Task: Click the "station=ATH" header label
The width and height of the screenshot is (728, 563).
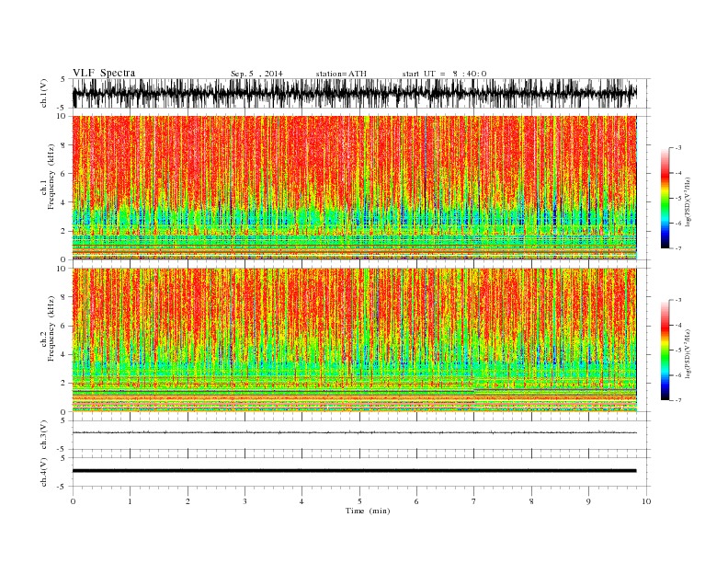Action: pyautogui.click(x=341, y=74)
